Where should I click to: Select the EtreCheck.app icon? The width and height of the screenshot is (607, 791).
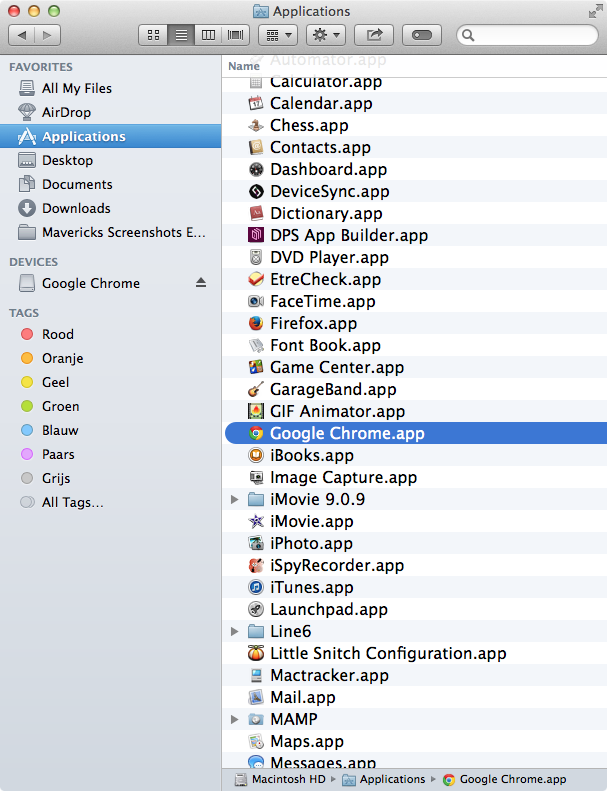tap(256, 279)
